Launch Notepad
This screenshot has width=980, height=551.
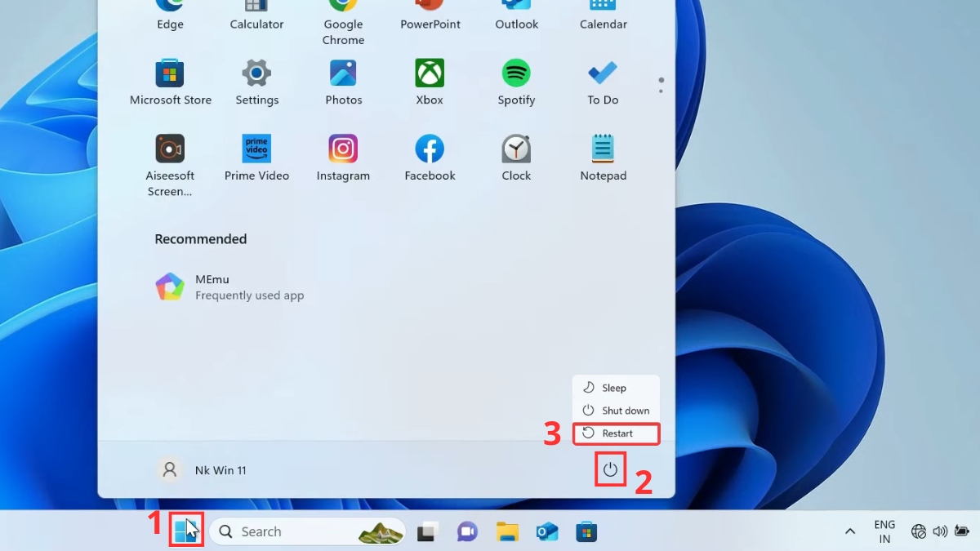point(602,150)
